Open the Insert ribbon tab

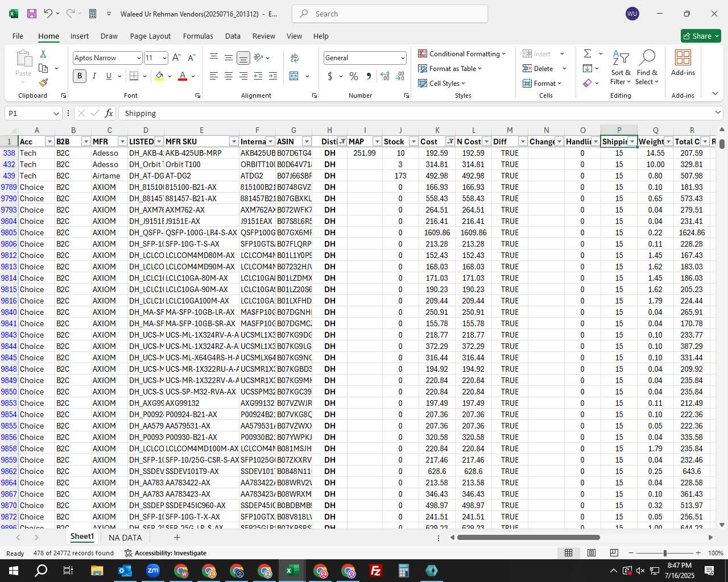(x=80, y=36)
